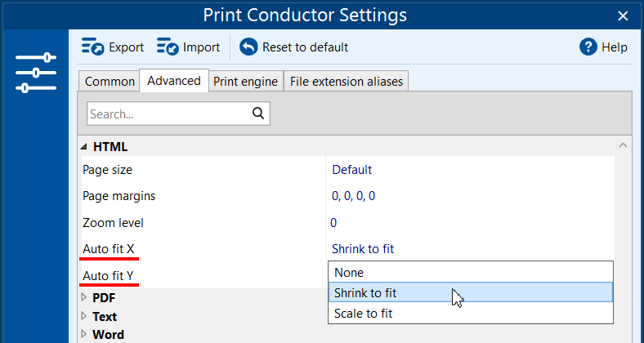Switch to the Common tab
This screenshot has height=343, width=644.
tap(110, 81)
